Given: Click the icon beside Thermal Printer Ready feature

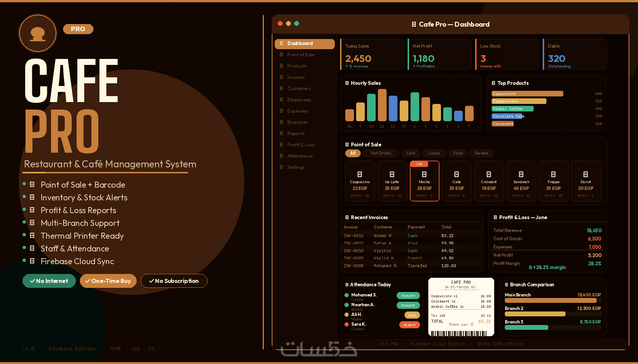Looking at the screenshot, I should coord(32,235).
